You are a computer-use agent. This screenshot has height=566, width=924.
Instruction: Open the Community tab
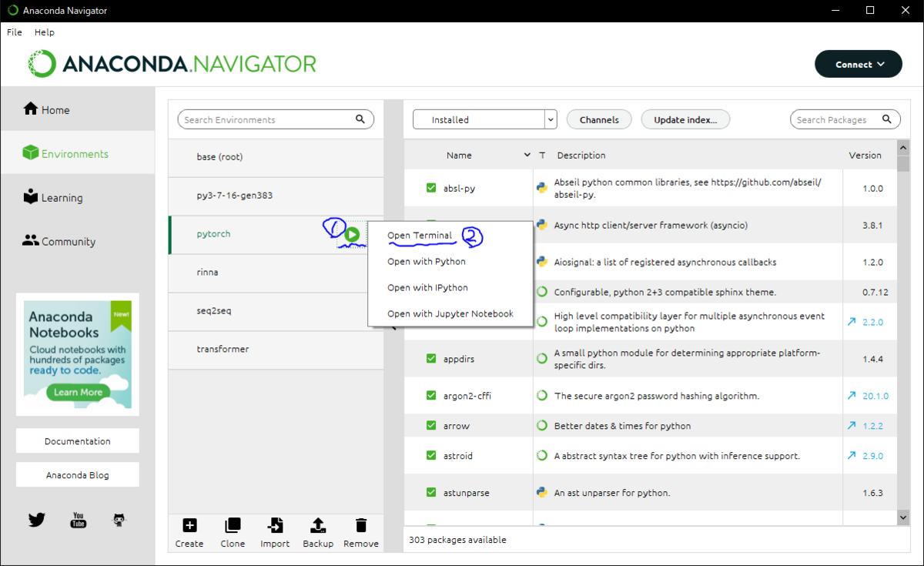(77, 241)
